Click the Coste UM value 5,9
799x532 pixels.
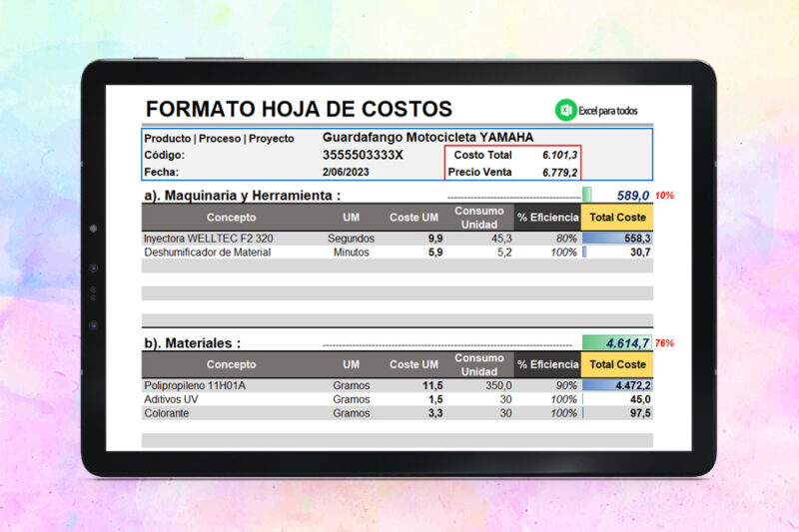tap(435, 252)
